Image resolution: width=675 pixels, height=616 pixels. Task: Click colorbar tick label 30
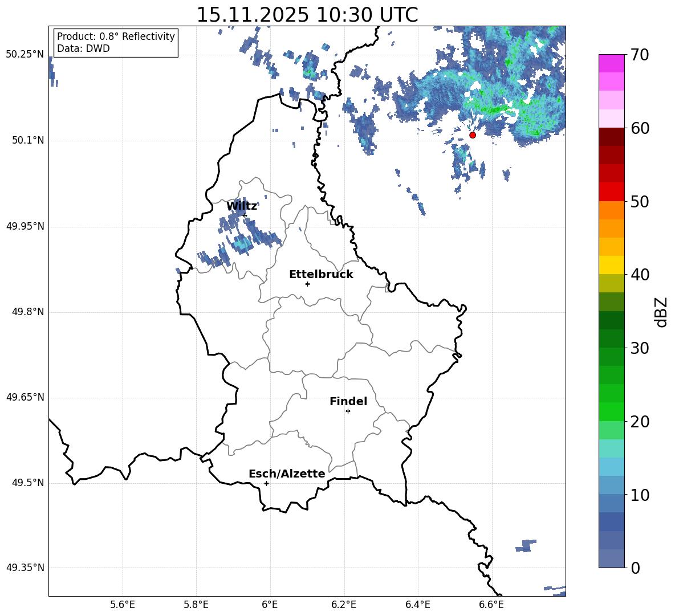pos(640,348)
